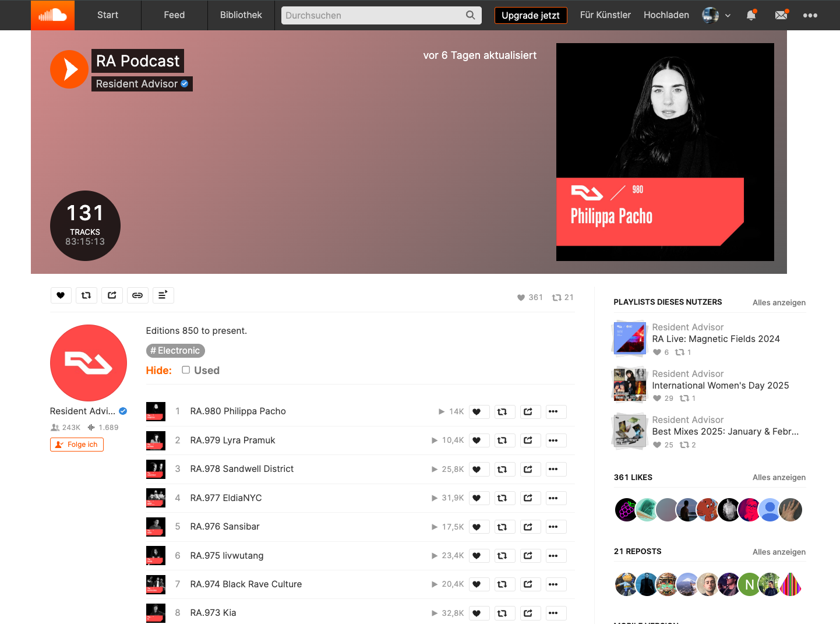Add playlist to next up queue icon

[163, 295]
